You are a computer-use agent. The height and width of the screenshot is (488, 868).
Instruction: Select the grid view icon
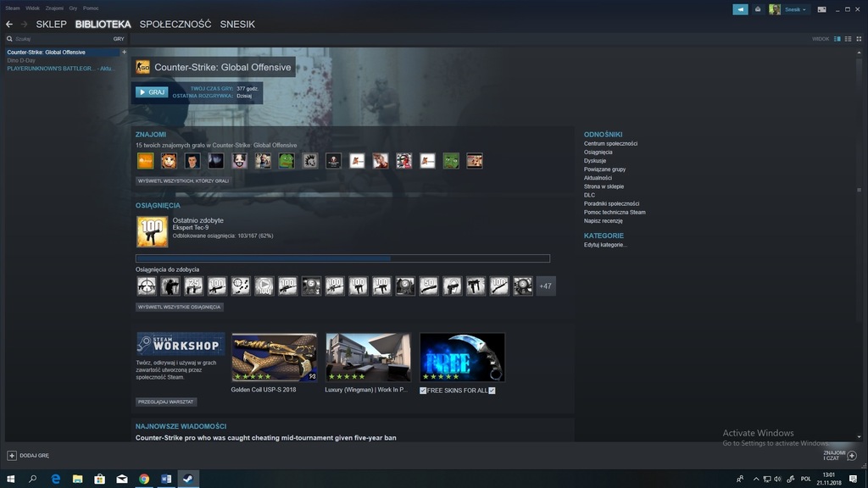click(859, 39)
